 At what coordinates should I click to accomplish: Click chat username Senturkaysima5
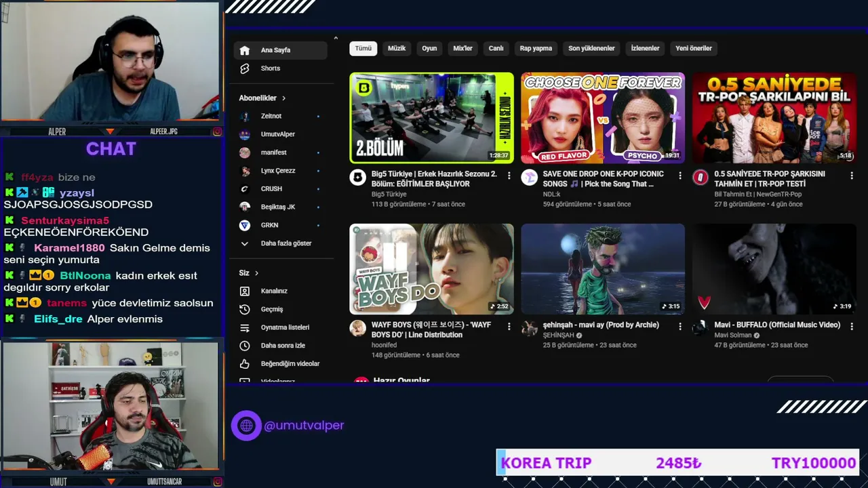(64, 221)
